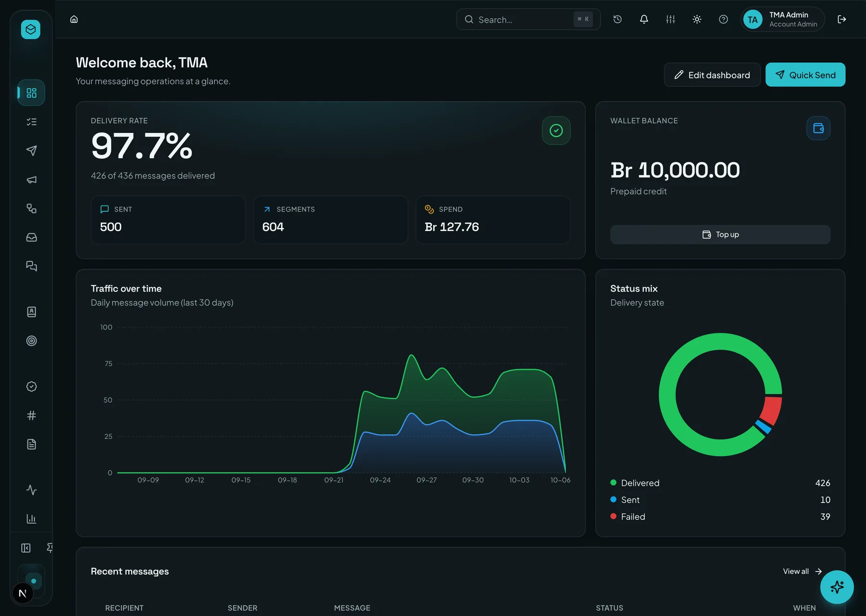The image size is (866, 616).
Task: Click the app logo cube icon
Action: [31, 29]
